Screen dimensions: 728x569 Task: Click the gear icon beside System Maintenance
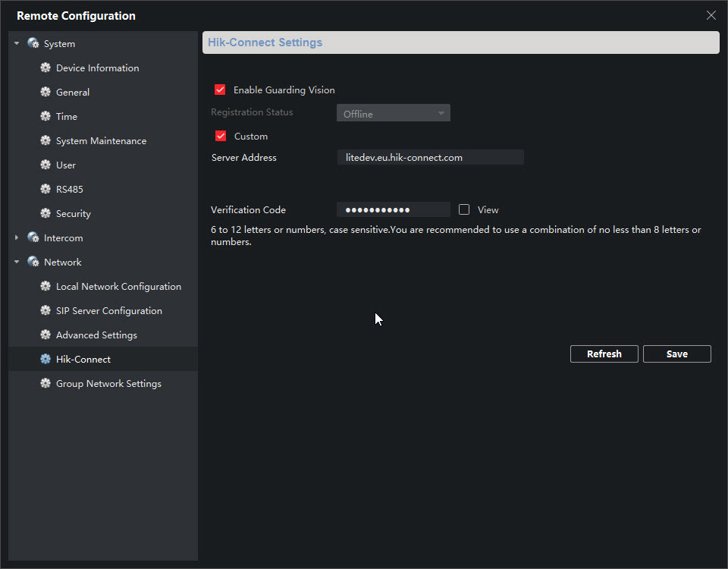click(45, 141)
